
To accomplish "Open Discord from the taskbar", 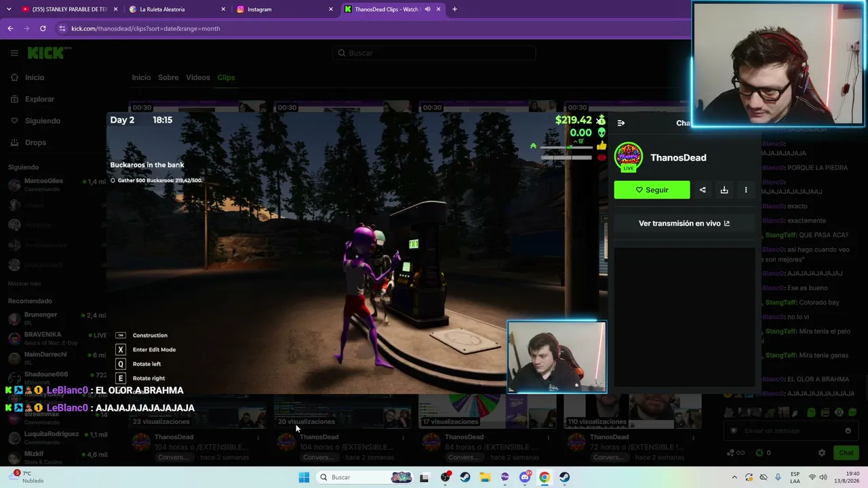I will [525, 477].
